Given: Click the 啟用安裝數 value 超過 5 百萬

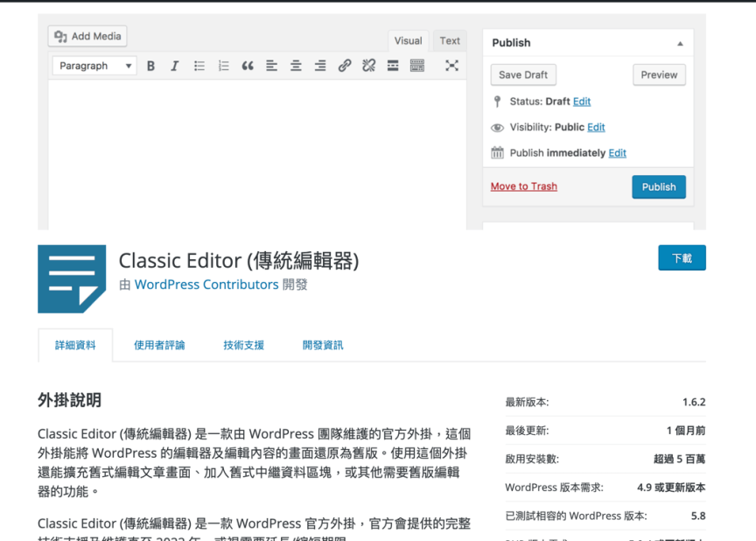Looking at the screenshot, I should (679, 459).
